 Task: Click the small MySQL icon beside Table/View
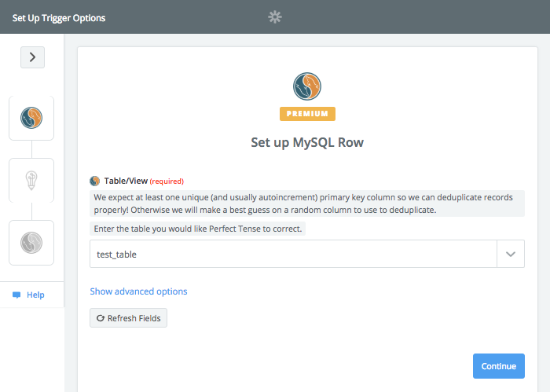point(95,181)
